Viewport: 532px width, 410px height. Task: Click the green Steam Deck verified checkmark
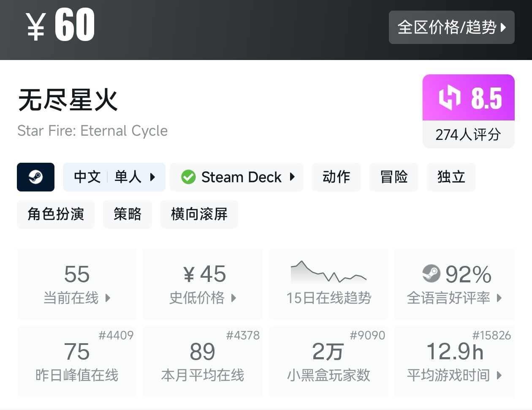click(188, 177)
